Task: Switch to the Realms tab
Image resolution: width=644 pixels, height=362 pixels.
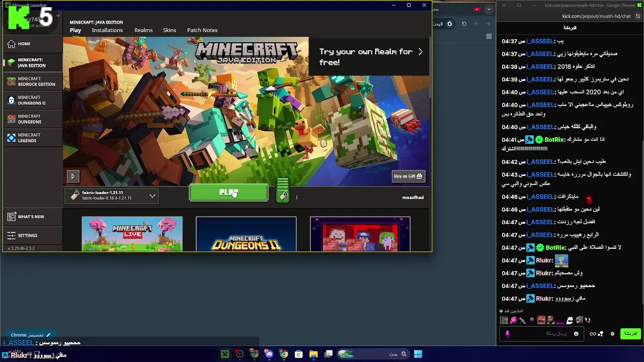Action: click(x=143, y=30)
